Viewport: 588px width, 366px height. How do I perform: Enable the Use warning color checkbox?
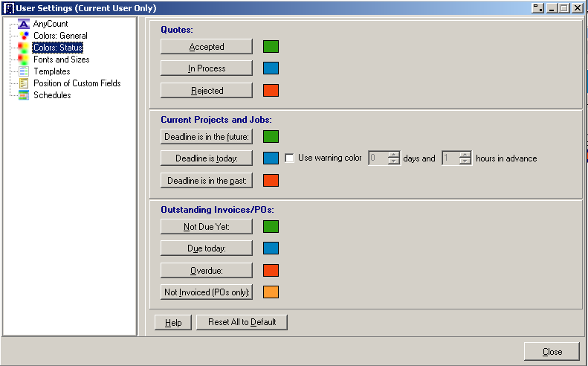(x=290, y=158)
